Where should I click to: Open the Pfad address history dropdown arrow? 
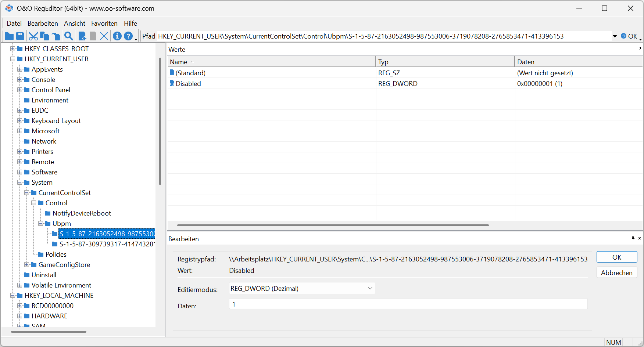(x=615, y=36)
